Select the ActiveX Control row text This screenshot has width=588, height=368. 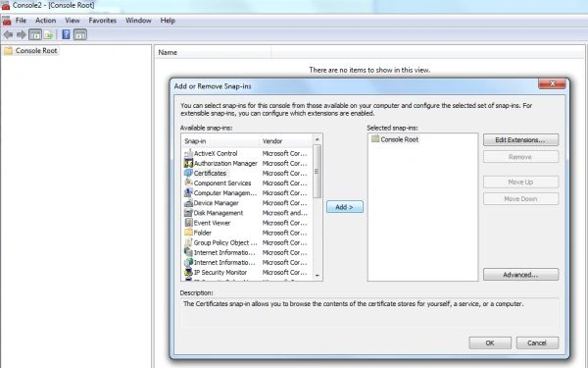point(216,153)
